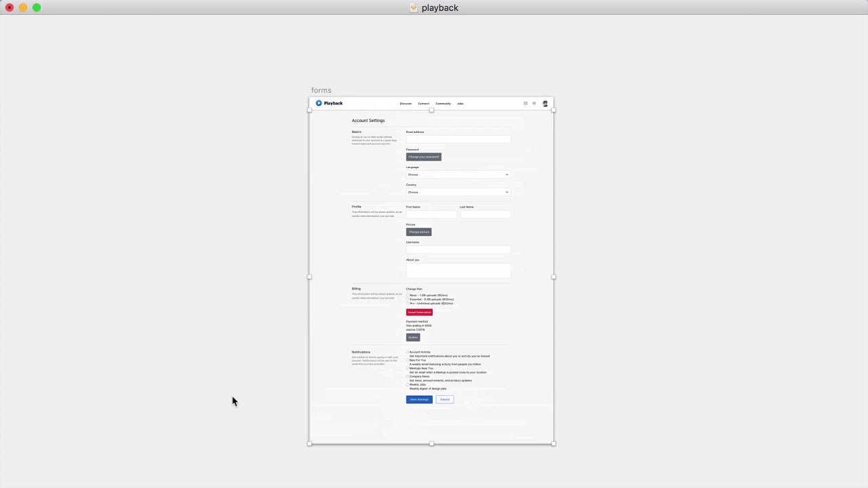Open the mail envelope icon
868x488 pixels.
pyautogui.click(x=526, y=104)
